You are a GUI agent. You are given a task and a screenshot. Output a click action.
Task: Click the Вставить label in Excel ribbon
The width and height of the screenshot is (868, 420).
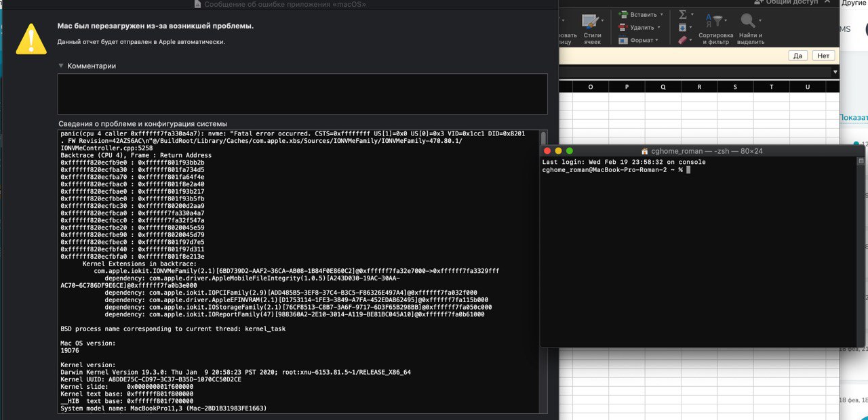pos(643,14)
